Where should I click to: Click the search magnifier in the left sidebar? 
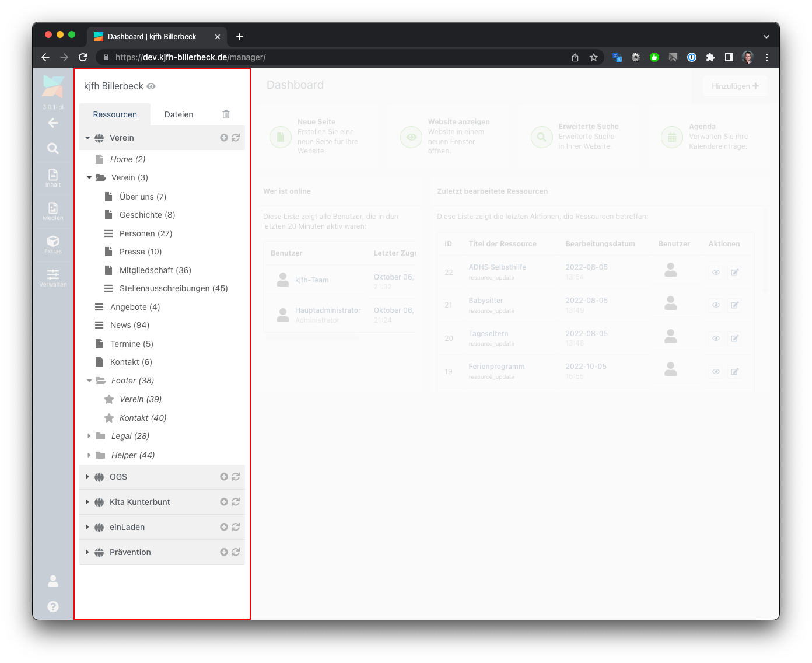[53, 149]
